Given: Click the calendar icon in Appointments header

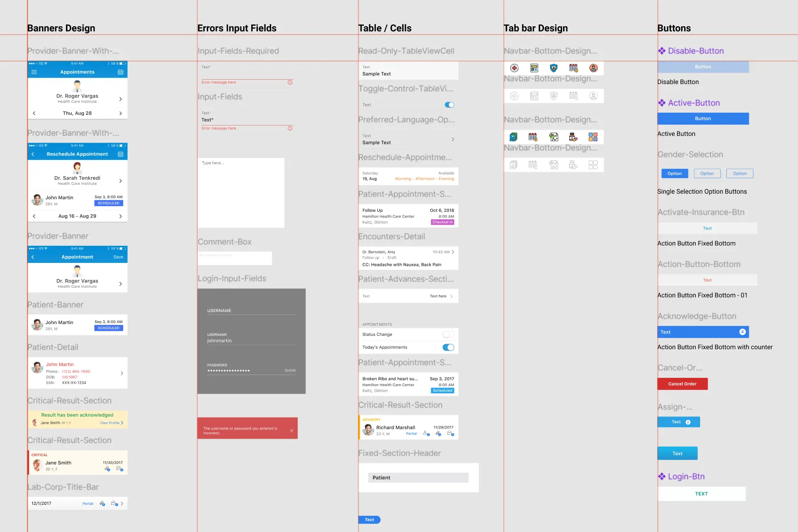Looking at the screenshot, I should [x=120, y=72].
